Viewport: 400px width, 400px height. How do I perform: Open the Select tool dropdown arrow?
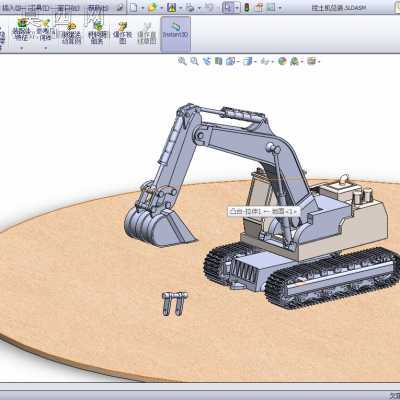pyautogui.click(x=237, y=8)
